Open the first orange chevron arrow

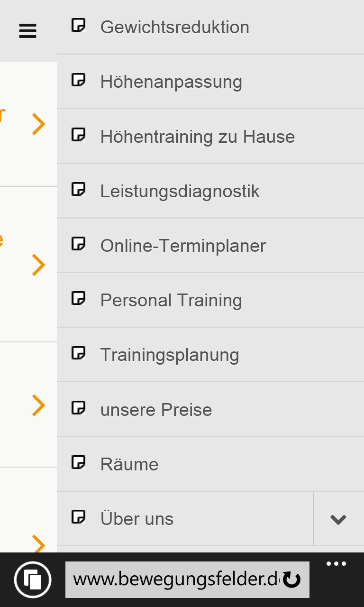point(38,124)
